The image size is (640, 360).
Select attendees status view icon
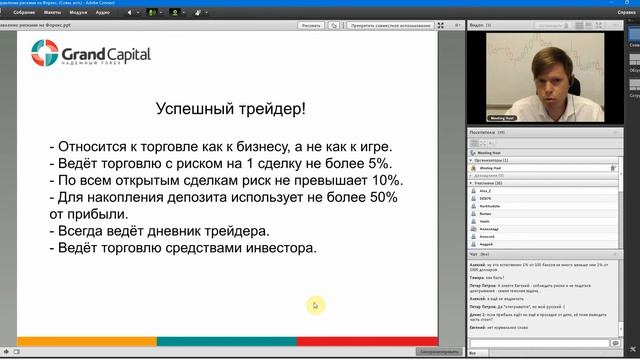pos(491,143)
